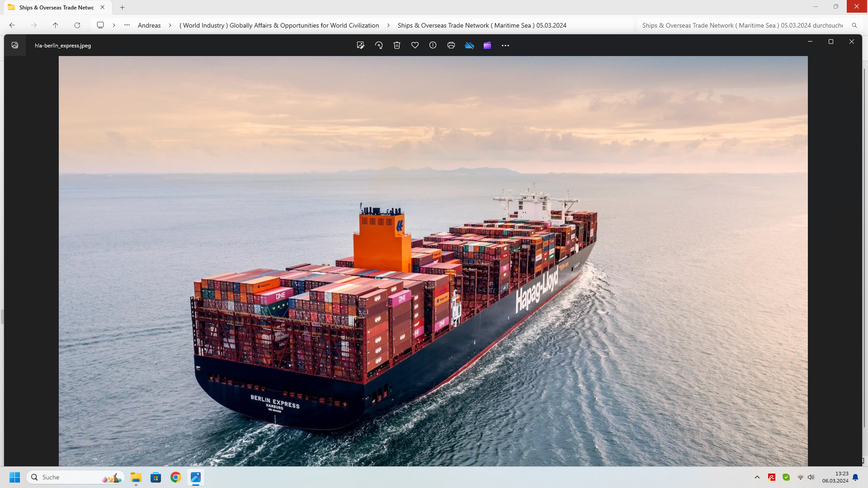The height and width of the screenshot is (488, 868).
Task: Open the World Industry breadcrumb folder
Action: [279, 25]
